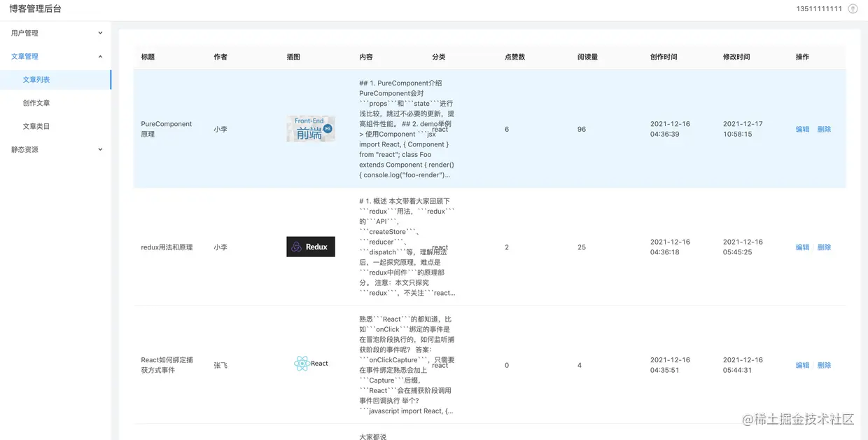This screenshot has height=440, width=868.
Task: Click the 博客管理后台 header title
Action: pyautogui.click(x=35, y=9)
